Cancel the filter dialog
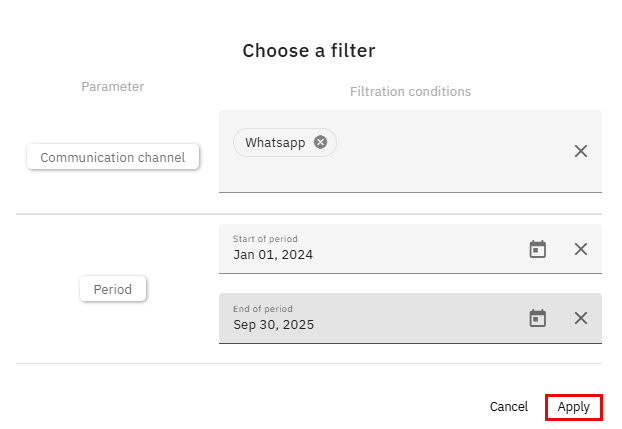The image size is (622, 429). click(509, 407)
